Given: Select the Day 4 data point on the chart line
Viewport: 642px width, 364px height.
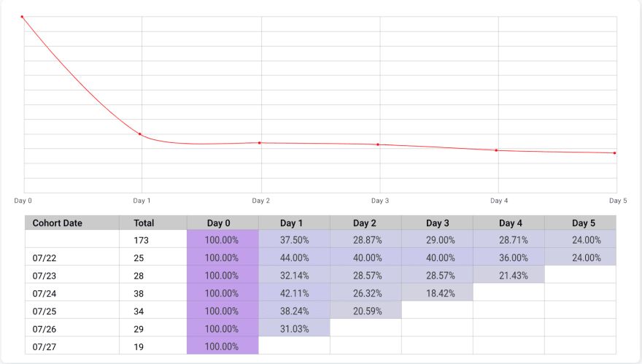Looking at the screenshot, I should tap(497, 150).
